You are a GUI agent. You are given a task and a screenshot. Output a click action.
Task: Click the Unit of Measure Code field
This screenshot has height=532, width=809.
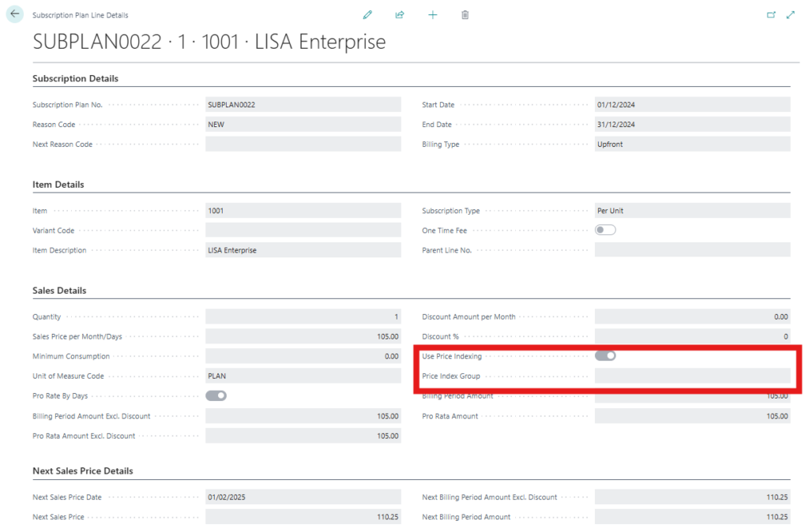(x=303, y=377)
